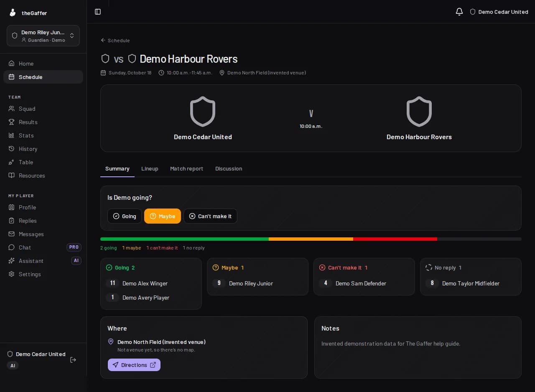Click Demo North Field venue in Where card
The image size is (535, 392).
[x=161, y=342]
